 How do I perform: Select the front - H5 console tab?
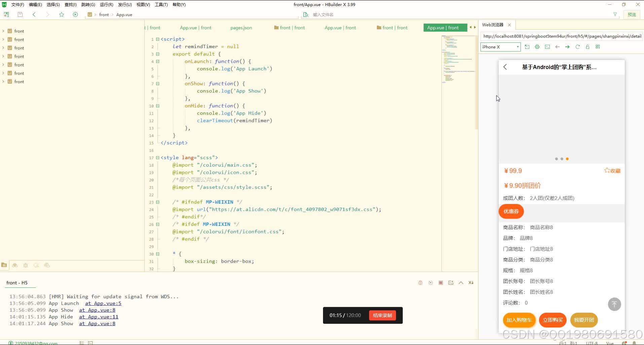pos(17,283)
